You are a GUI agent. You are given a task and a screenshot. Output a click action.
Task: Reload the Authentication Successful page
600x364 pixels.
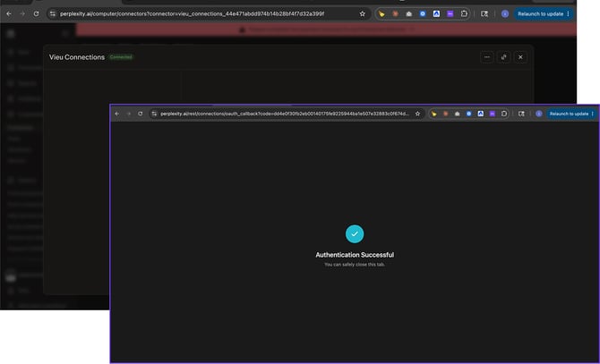[x=141, y=114]
